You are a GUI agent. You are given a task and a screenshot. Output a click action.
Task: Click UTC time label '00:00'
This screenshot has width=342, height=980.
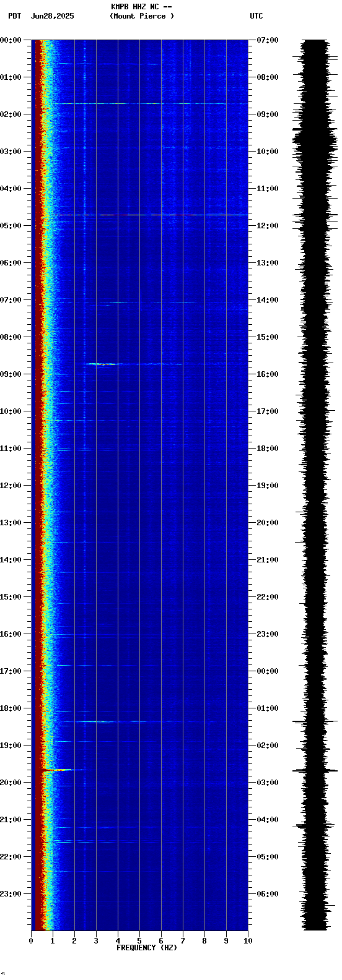[268, 671]
